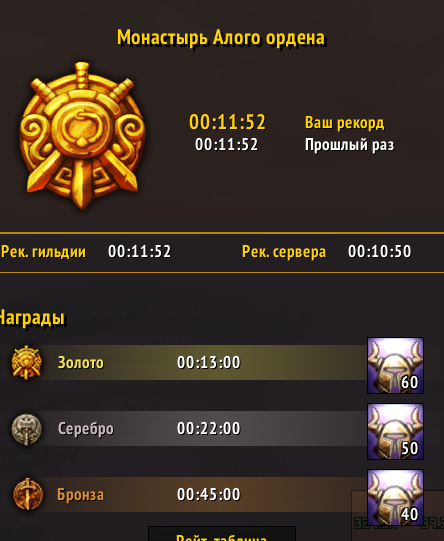Screen dimensions: 444x541
Task: Select the small gold medal icon
Action: click(x=27, y=362)
